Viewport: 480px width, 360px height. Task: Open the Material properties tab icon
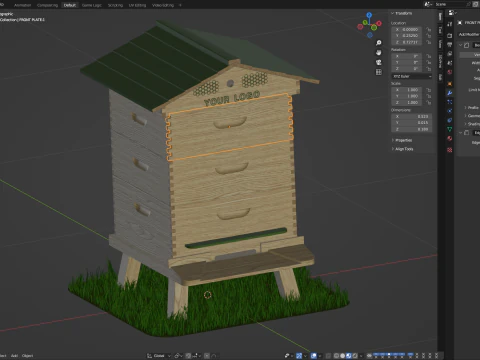pos(450,138)
